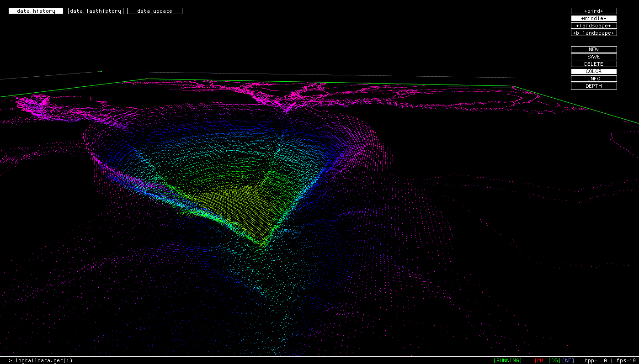Choose the +landscape+ view preset
This screenshot has width=639, height=364.
click(593, 26)
